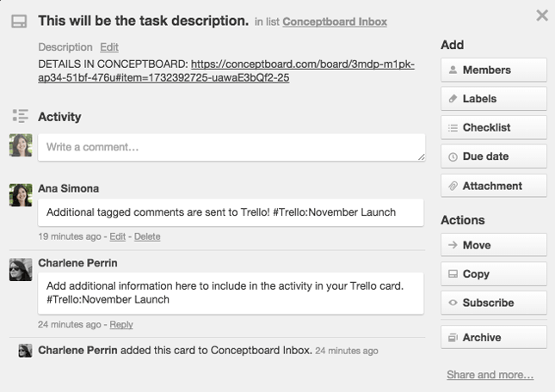Open Labels via its tag icon
The image size is (555, 392).
point(453,99)
